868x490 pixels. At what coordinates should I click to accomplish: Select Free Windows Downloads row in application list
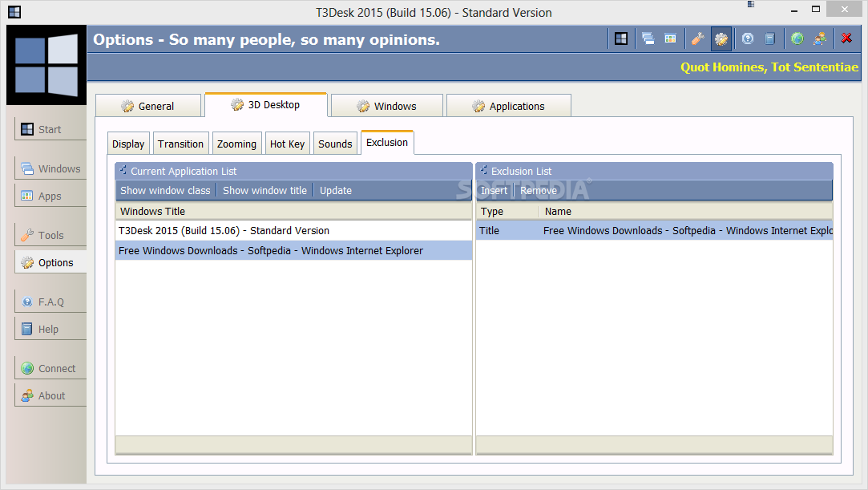click(x=293, y=251)
